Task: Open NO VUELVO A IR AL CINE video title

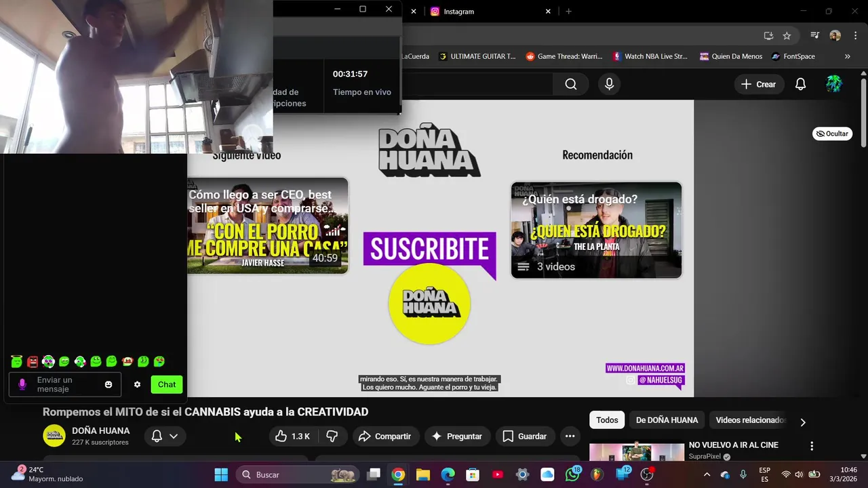Action: [x=734, y=445]
